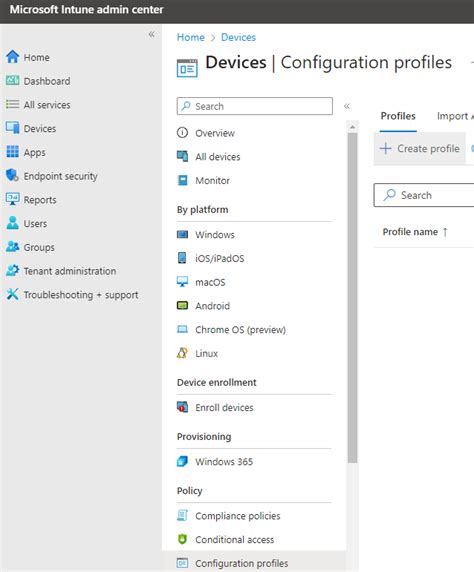Select the Conditional access shield icon
Viewport: 474px width, 572px height.
(x=182, y=539)
